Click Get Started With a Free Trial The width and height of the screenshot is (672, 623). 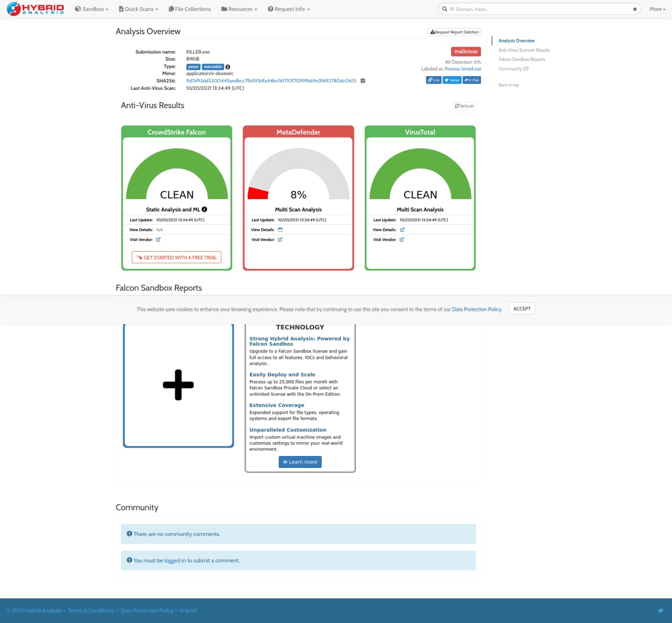point(176,257)
